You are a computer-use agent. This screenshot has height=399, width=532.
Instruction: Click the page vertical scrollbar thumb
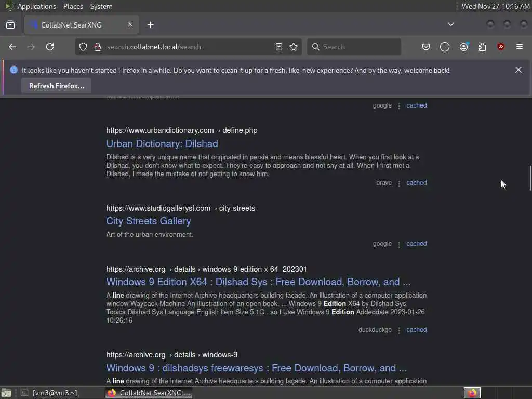click(530, 179)
